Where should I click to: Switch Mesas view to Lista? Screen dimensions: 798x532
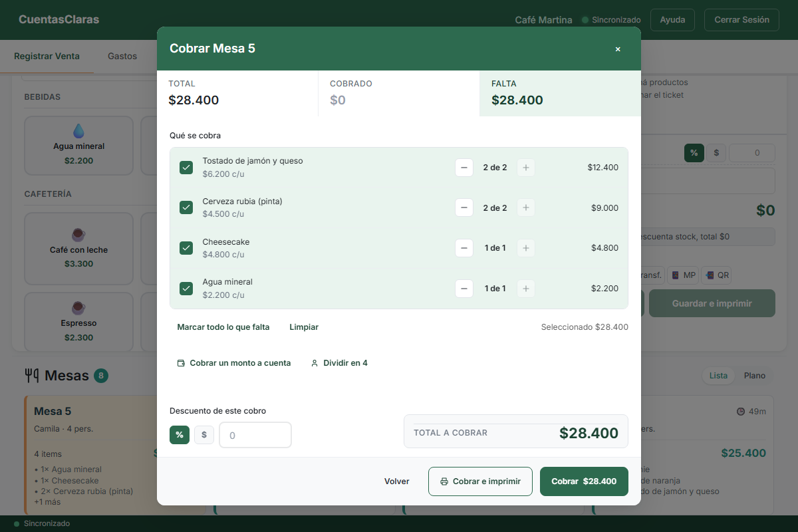(718, 376)
